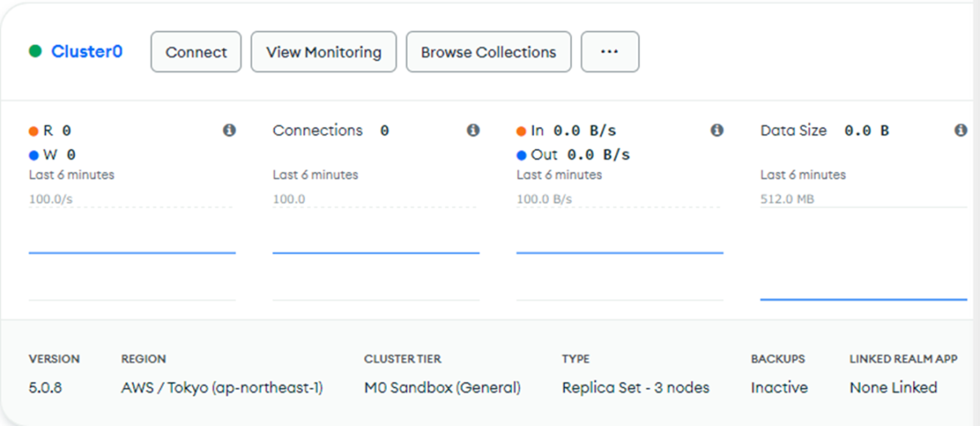
Task: Click the Inactive backups status text
Action: click(x=779, y=388)
